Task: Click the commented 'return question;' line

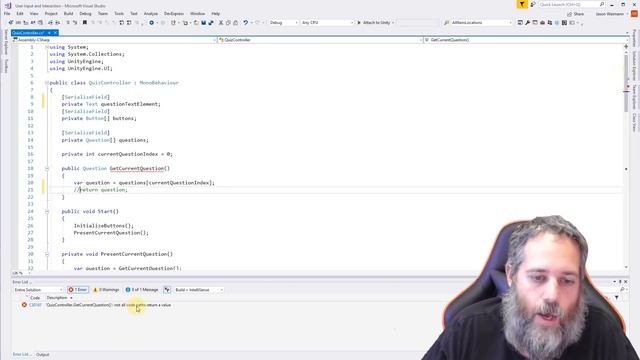Action: [100, 190]
